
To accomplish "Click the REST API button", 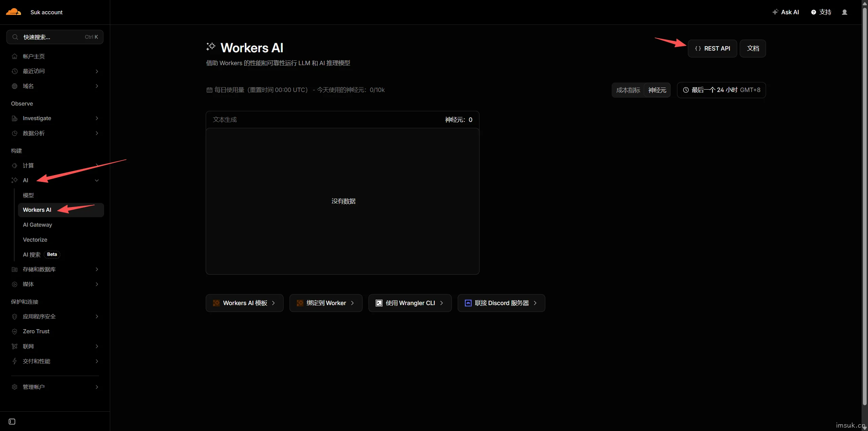I will (712, 49).
